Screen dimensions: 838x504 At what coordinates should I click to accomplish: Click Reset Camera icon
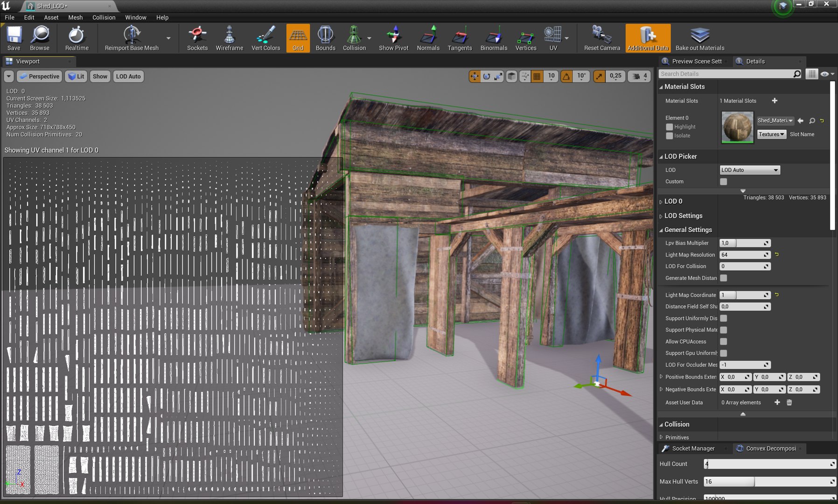coord(602,38)
